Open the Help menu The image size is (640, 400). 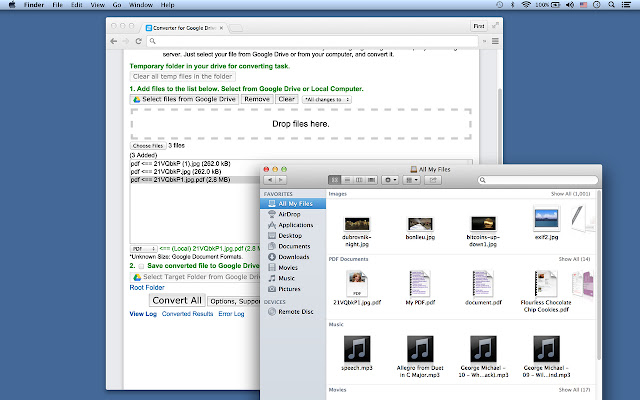pos(167,5)
